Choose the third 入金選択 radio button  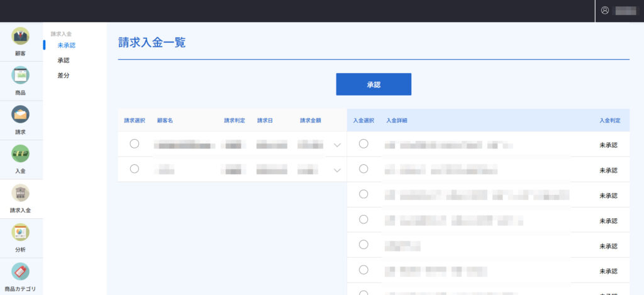coord(364,194)
